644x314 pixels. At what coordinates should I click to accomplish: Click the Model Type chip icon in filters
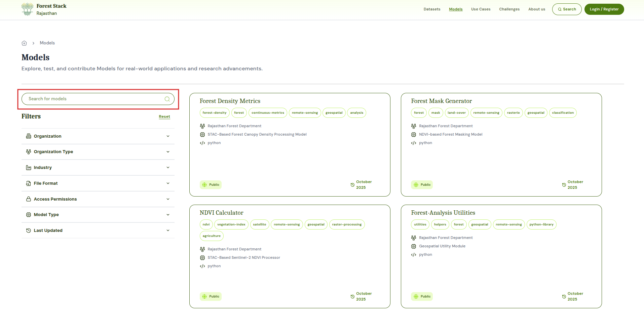[29, 215]
